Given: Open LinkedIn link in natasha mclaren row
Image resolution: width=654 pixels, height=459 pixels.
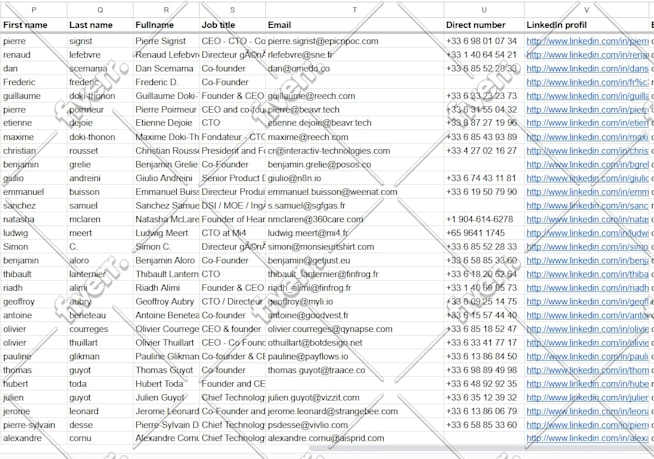Looking at the screenshot, I should (587, 219).
